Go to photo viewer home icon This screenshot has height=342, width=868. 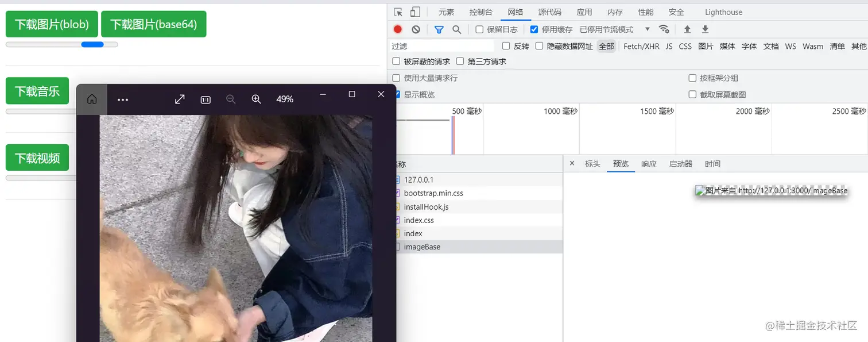[x=92, y=99]
